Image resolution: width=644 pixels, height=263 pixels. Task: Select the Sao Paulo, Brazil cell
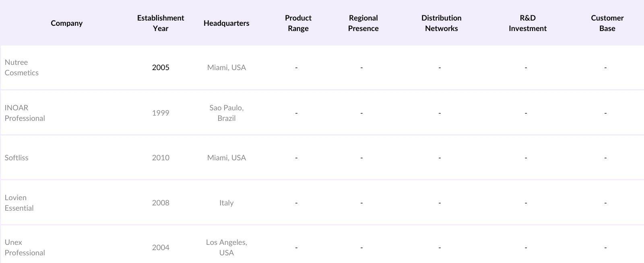click(226, 113)
